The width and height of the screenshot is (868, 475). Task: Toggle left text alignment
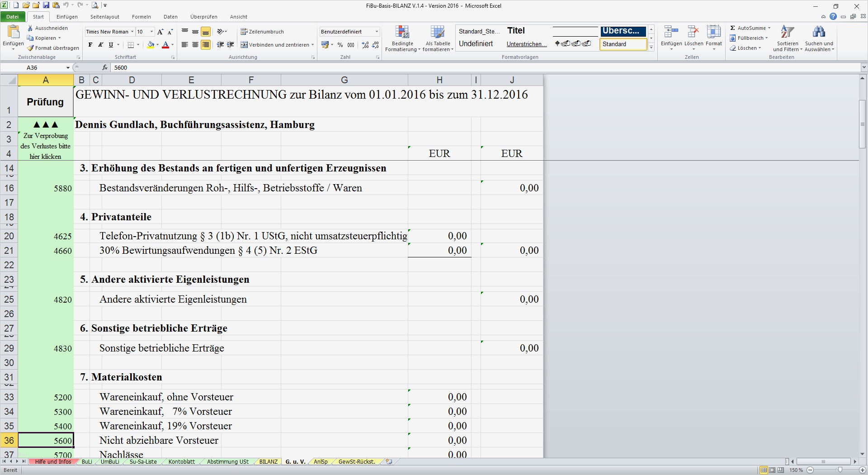click(x=185, y=45)
